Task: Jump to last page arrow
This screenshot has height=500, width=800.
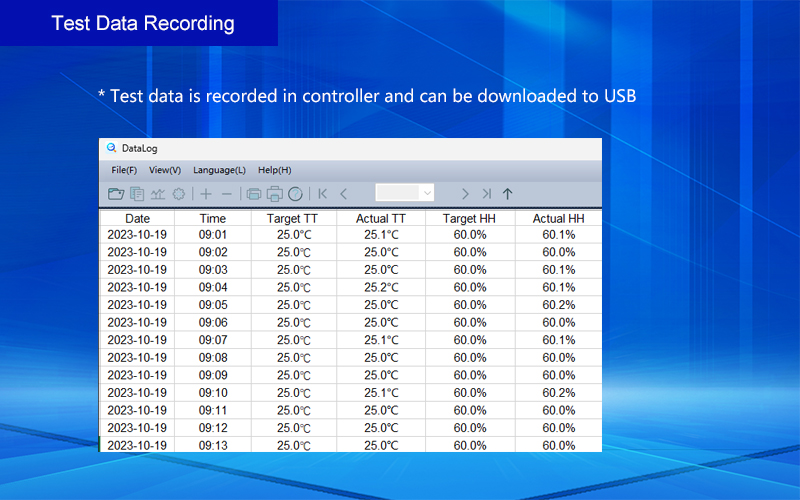Action: [486, 194]
